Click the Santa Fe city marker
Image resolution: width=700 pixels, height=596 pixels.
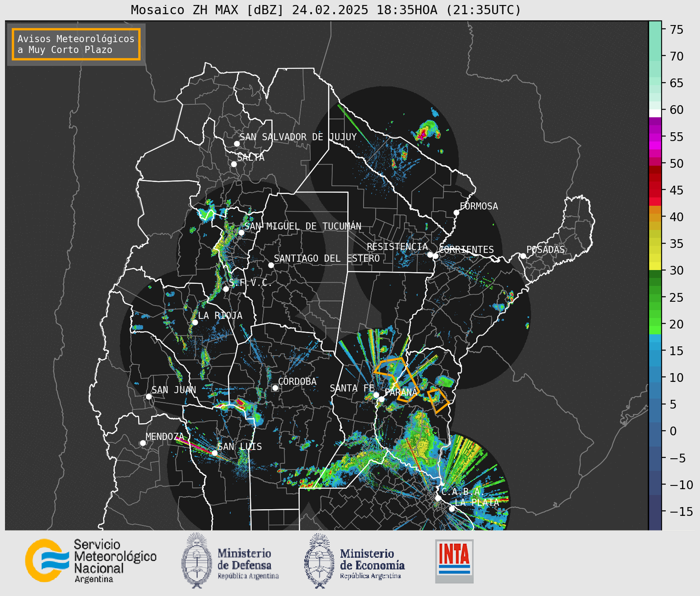click(376, 395)
